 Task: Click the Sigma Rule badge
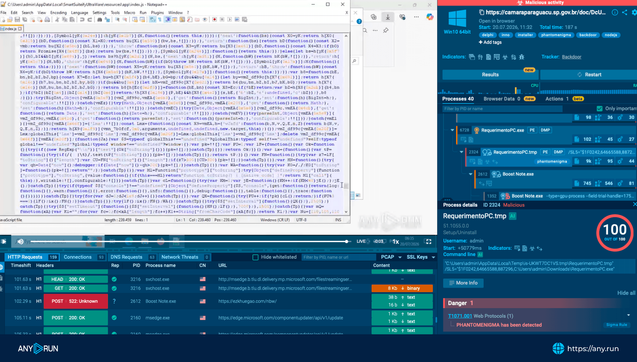[617, 325]
